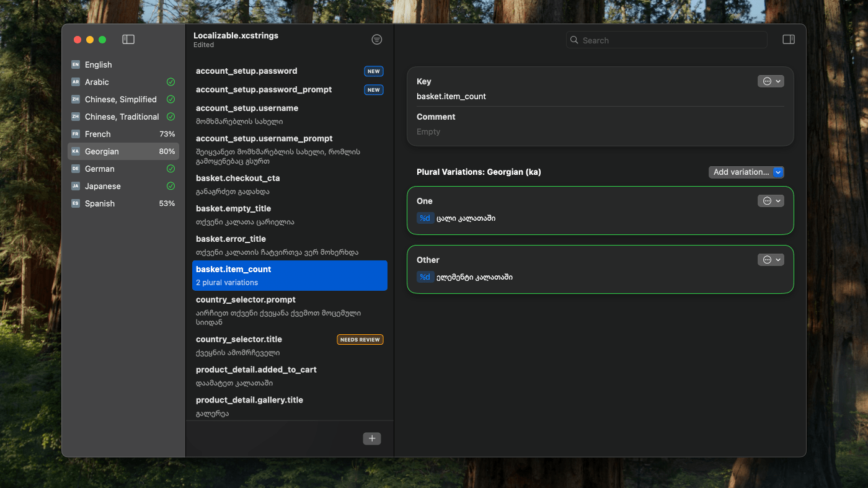The width and height of the screenshot is (868, 488).
Task: Click the NEW badge on account_setup.password
Action: pos(373,71)
